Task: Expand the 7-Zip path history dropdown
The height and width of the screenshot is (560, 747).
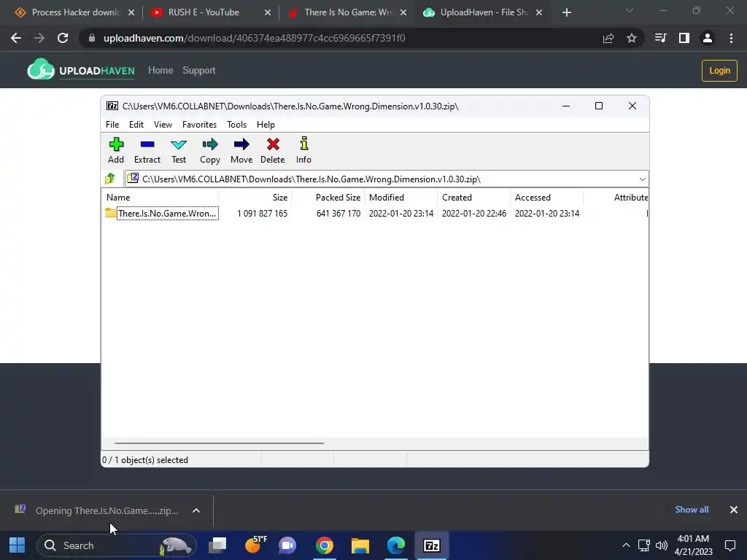Action: [x=642, y=179]
